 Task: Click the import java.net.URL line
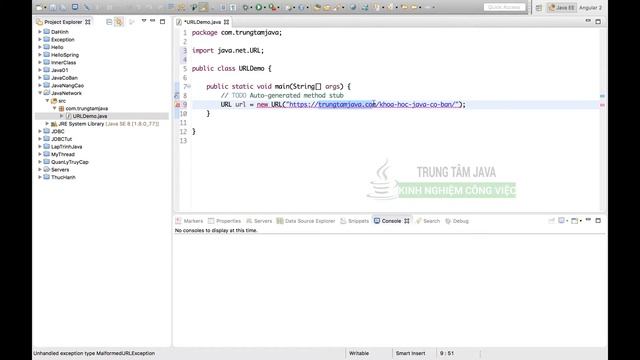pos(228,51)
